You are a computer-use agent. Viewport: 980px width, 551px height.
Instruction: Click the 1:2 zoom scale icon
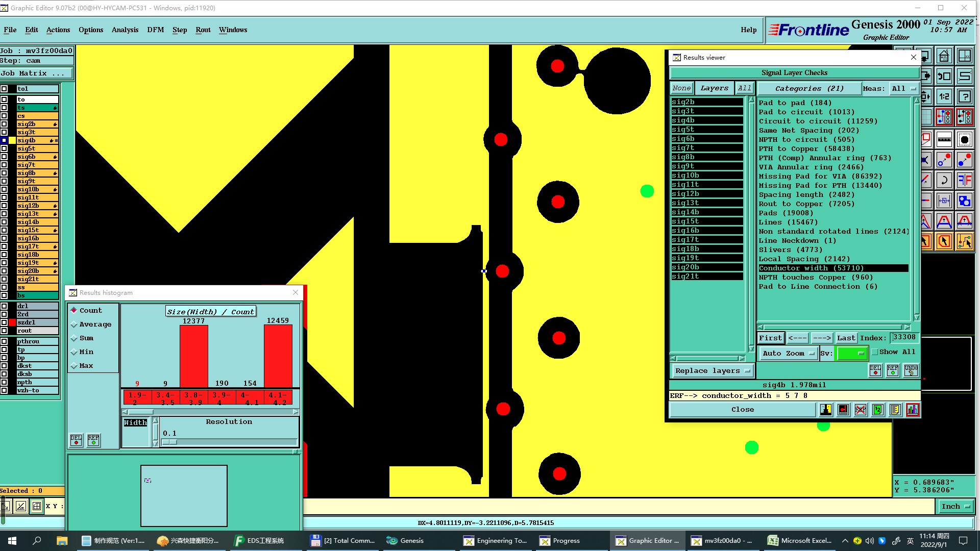(944, 96)
